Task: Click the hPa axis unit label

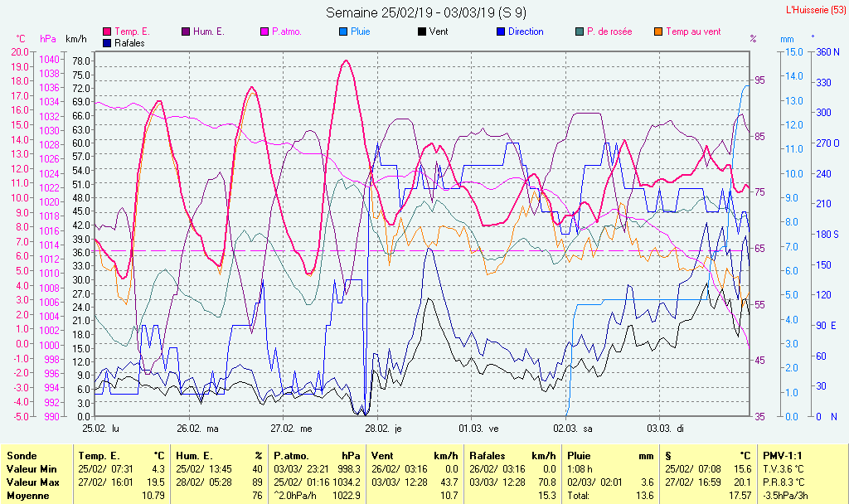Action: (48, 39)
